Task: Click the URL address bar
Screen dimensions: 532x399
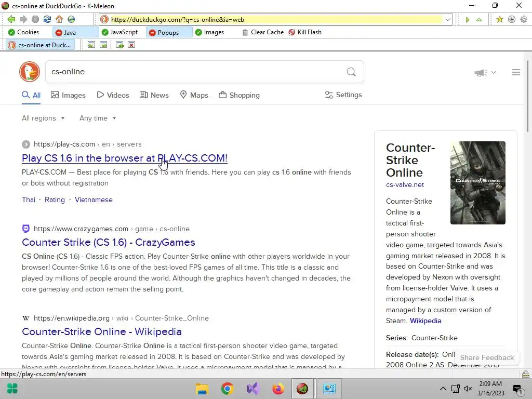Action: coord(276,20)
